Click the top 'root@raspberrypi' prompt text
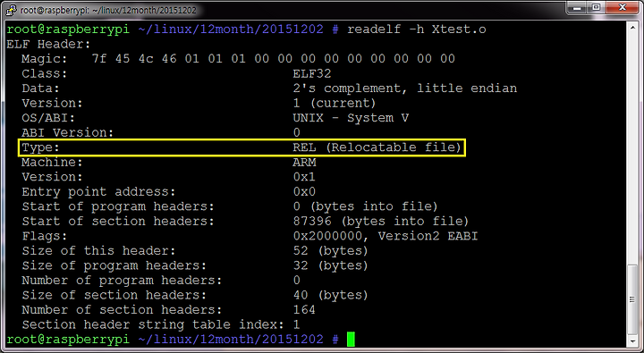 [x=68, y=29]
